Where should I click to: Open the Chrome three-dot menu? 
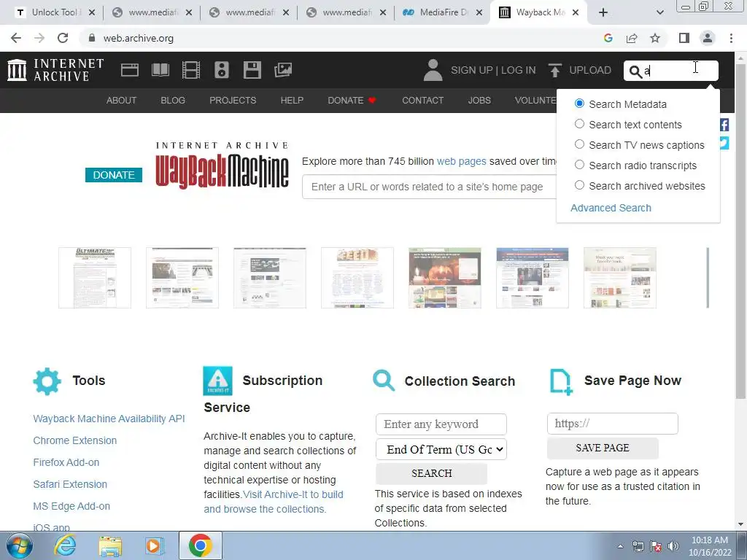[x=731, y=38]
